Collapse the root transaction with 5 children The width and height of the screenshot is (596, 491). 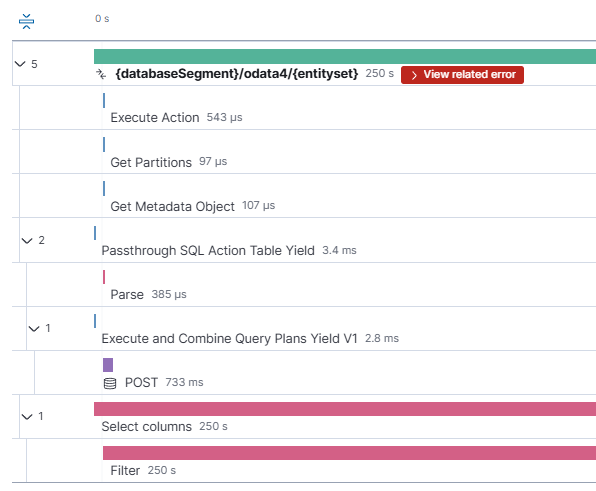click(20, 64)
